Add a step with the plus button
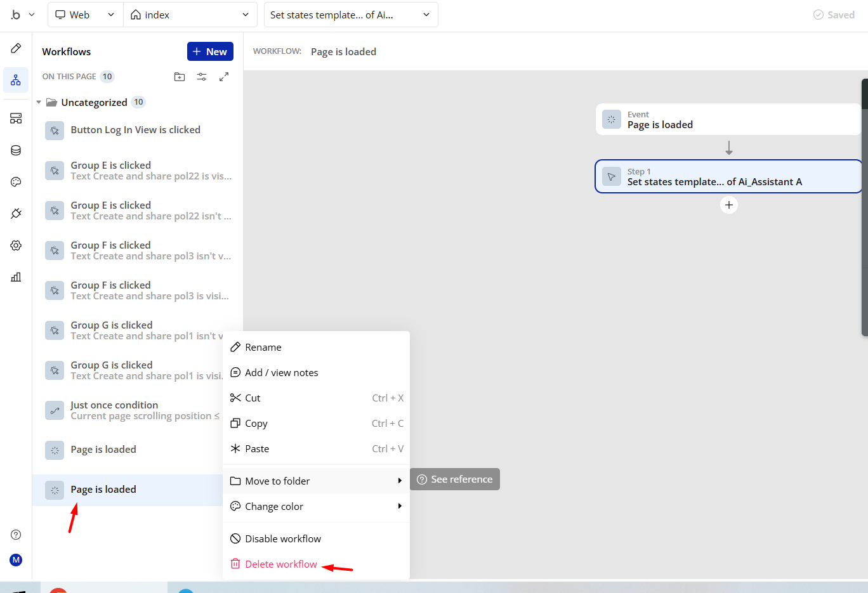868x593 pixels. click(x=729, y=205)
